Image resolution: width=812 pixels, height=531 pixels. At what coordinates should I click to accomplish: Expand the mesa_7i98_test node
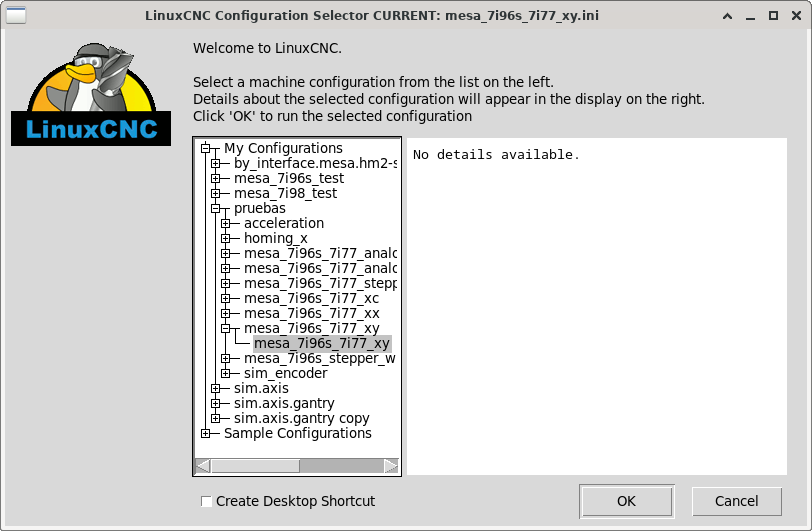(215, 193)
